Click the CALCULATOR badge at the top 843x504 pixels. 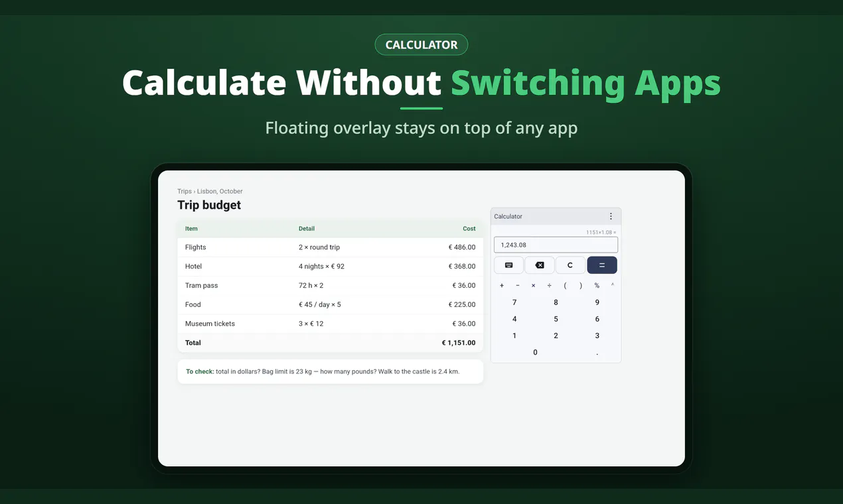click(421, 44)
